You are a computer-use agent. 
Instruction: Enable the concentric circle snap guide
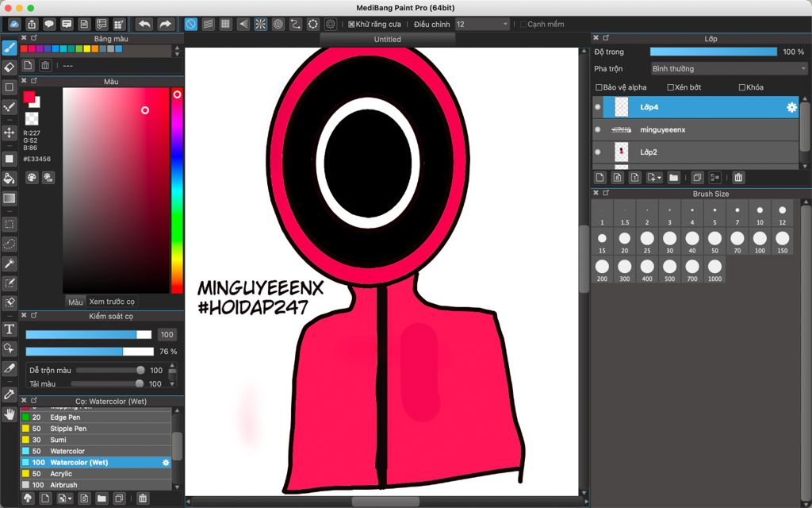pos(278,24)
